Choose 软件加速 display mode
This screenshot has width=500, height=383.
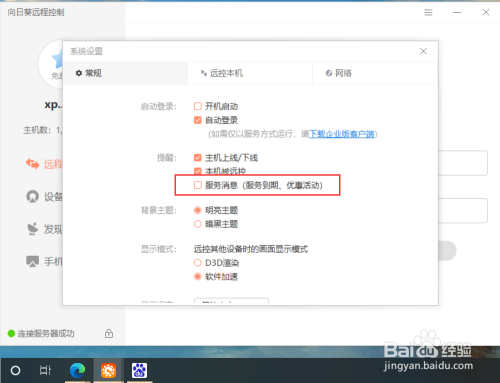(198, 277)
